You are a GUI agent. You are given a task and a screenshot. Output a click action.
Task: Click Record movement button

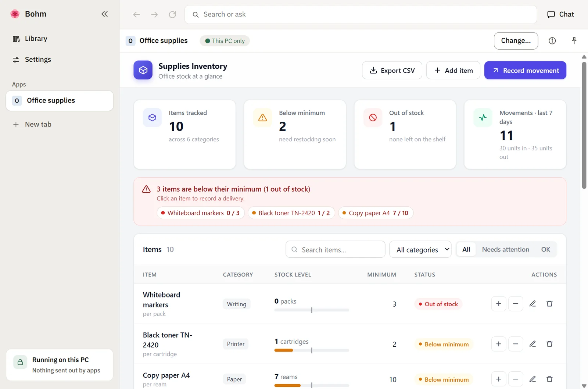(525, 70)
